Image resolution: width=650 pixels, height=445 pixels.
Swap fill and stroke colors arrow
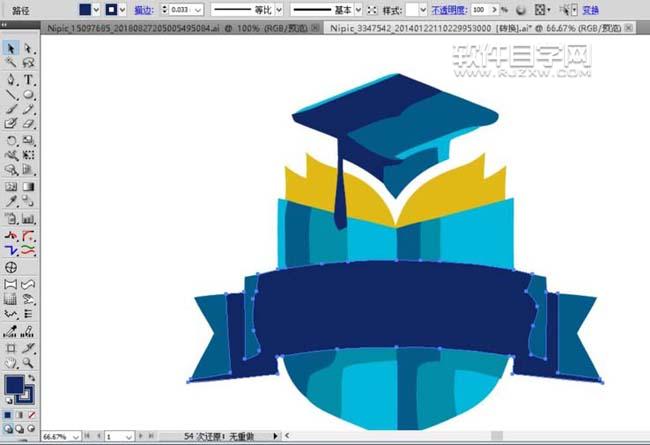pos(31,378)
